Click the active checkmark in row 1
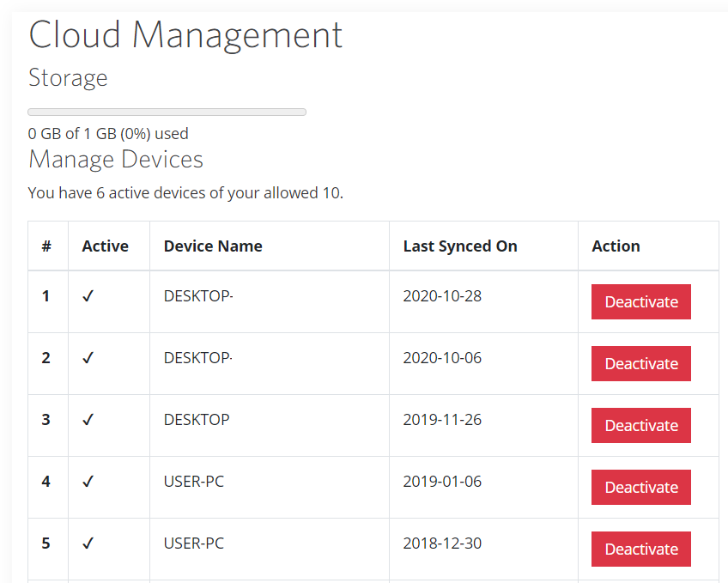 88,296
